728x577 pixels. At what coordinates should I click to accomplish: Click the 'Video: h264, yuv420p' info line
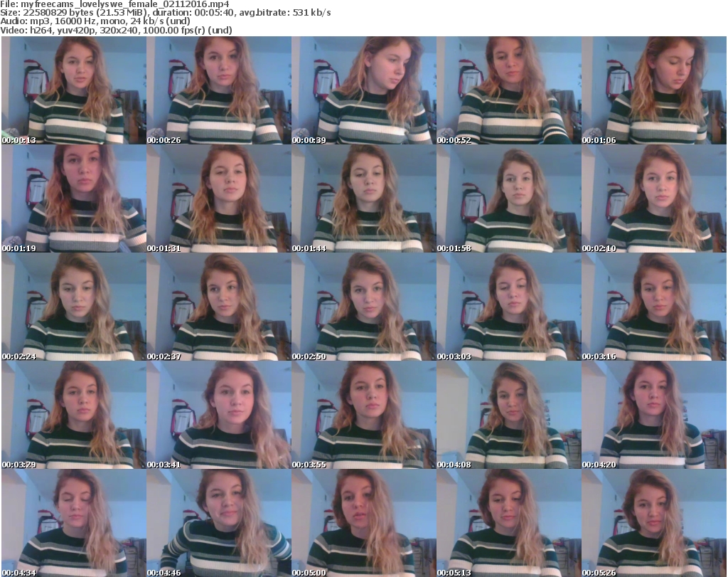click(116, 30)
